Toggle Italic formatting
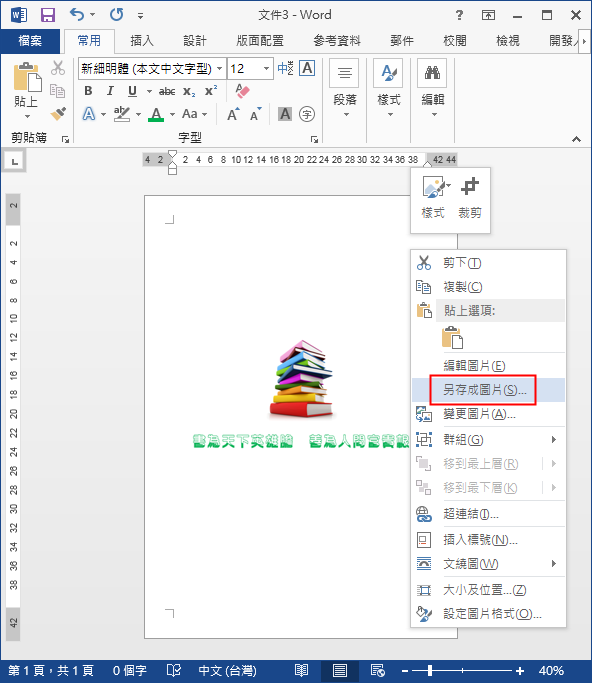The image size is (592, 683). (110, 91)
